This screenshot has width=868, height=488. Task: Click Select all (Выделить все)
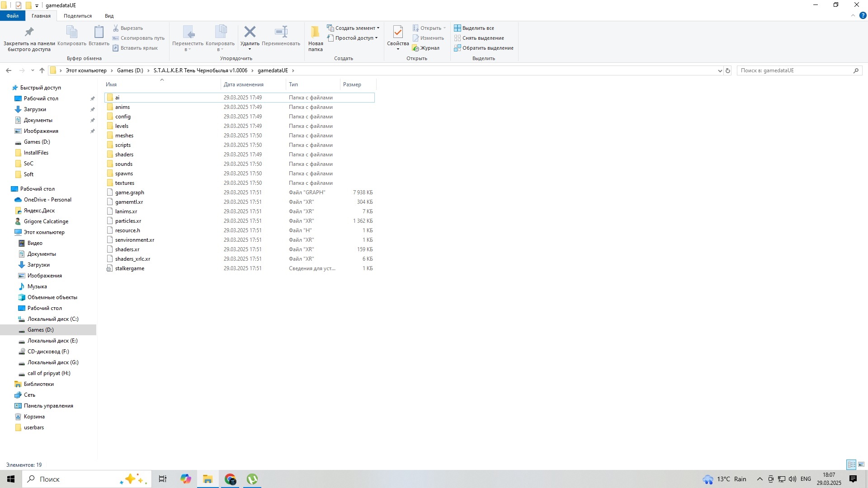tap(474, 28)
